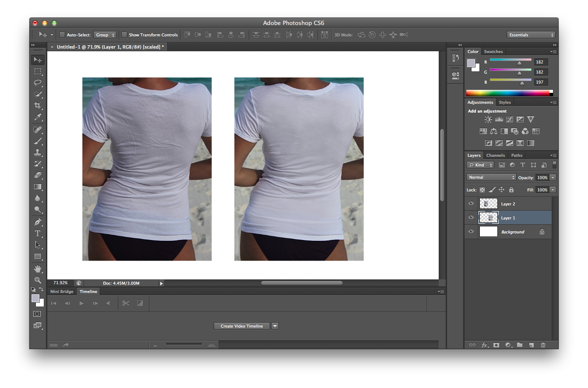
Task: Select the Zoom tool
Action: pos(38,280)
